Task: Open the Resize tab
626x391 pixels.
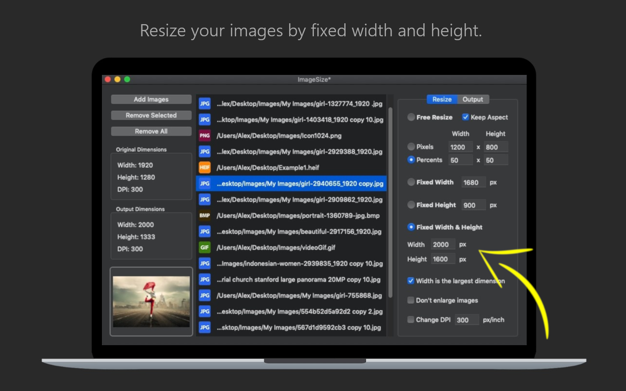Action: point(442,99)
